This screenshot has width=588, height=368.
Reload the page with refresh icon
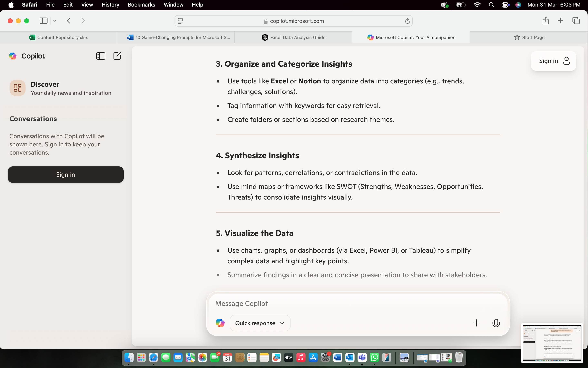tap(407, 21)
